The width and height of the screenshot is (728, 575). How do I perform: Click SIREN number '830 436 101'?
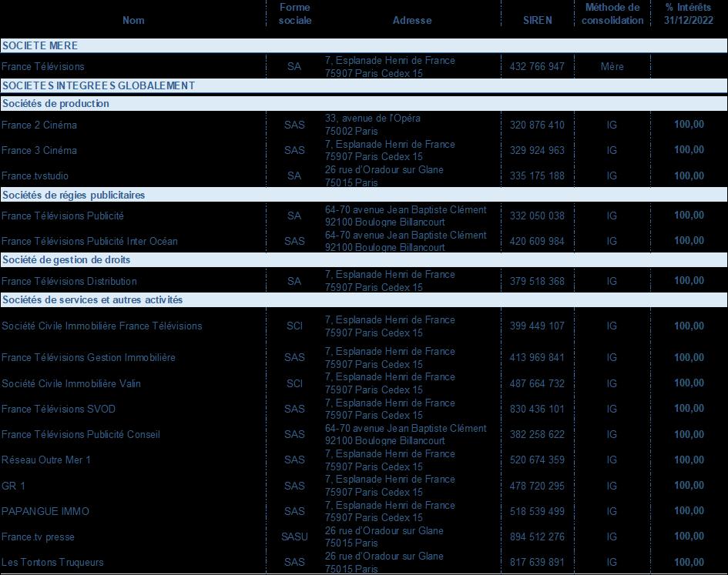(x=537, y=410)
